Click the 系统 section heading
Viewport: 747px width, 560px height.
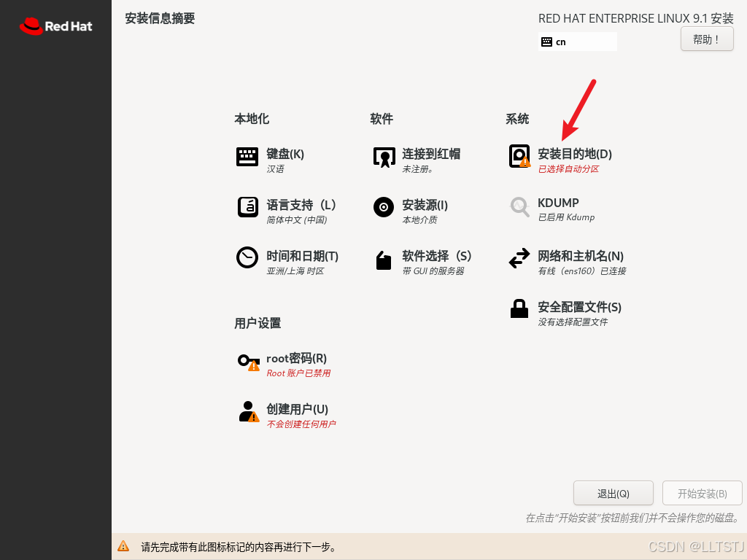click(517, 119)
